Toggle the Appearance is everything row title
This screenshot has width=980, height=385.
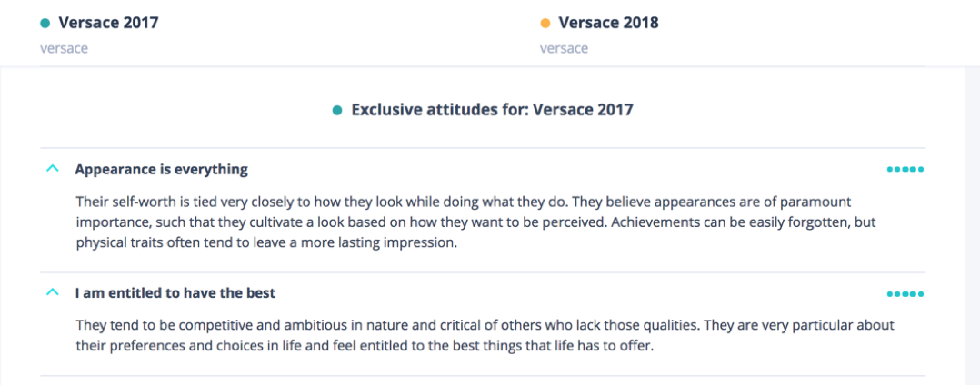[162, 170]
